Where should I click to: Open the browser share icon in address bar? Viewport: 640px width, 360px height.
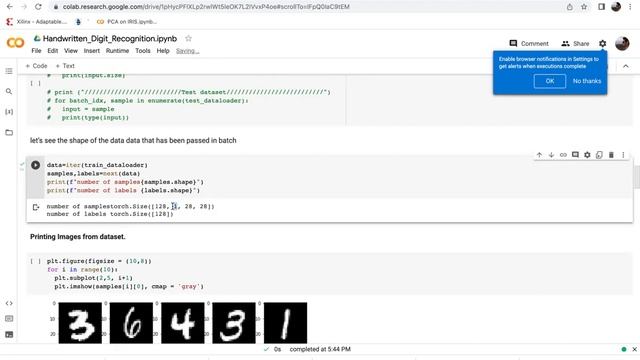coord(569,7)
